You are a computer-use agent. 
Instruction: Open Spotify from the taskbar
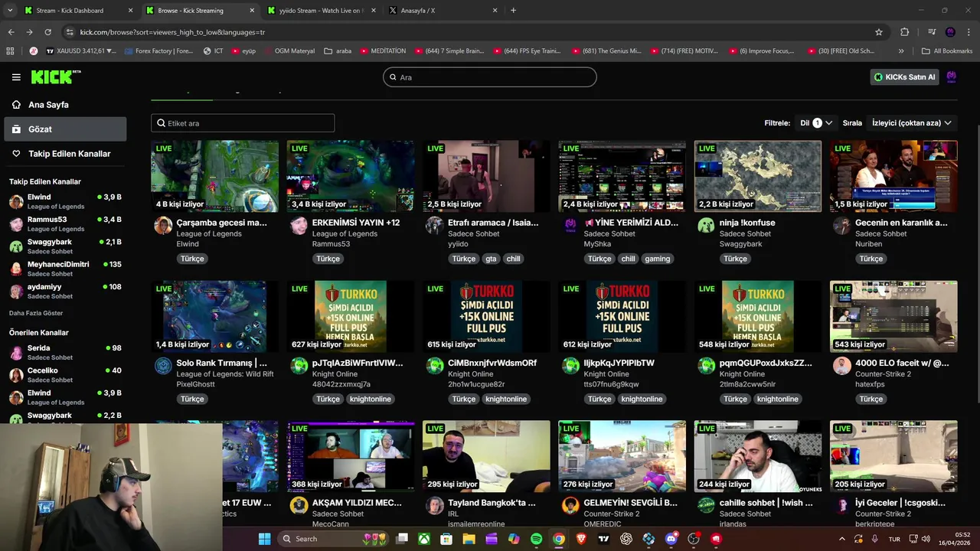coord(536,539)
